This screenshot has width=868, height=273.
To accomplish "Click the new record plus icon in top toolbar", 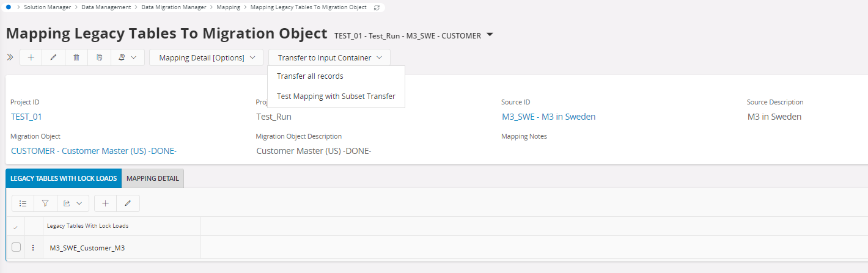I will click(x=31, y=57).
